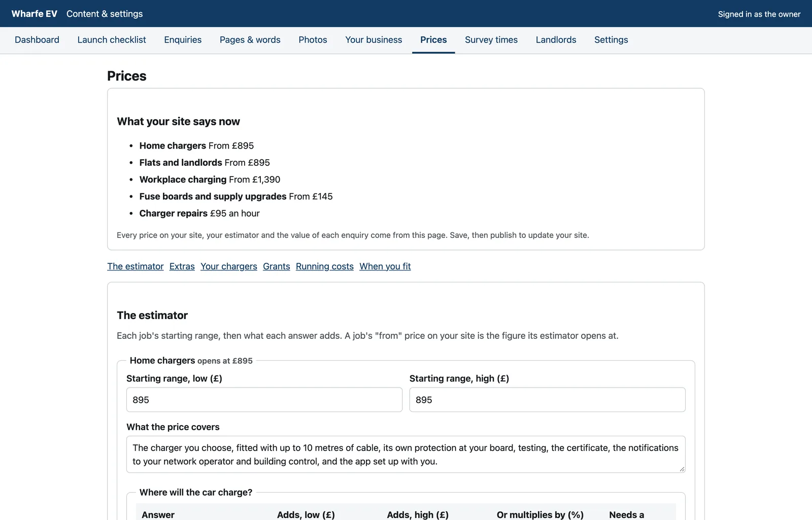This screenshot has height=520, width=812.
Task: Click the Needs a column header
Action: click(x=627, y=514)
